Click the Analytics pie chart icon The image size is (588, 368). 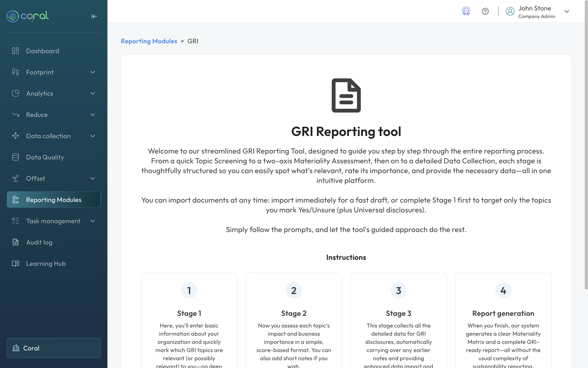(16, 93)
